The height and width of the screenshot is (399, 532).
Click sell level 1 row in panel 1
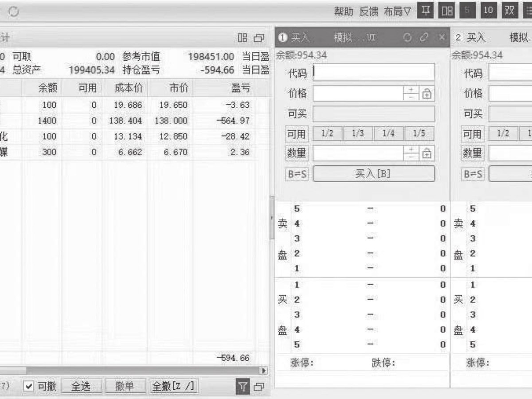coord(363,268)
